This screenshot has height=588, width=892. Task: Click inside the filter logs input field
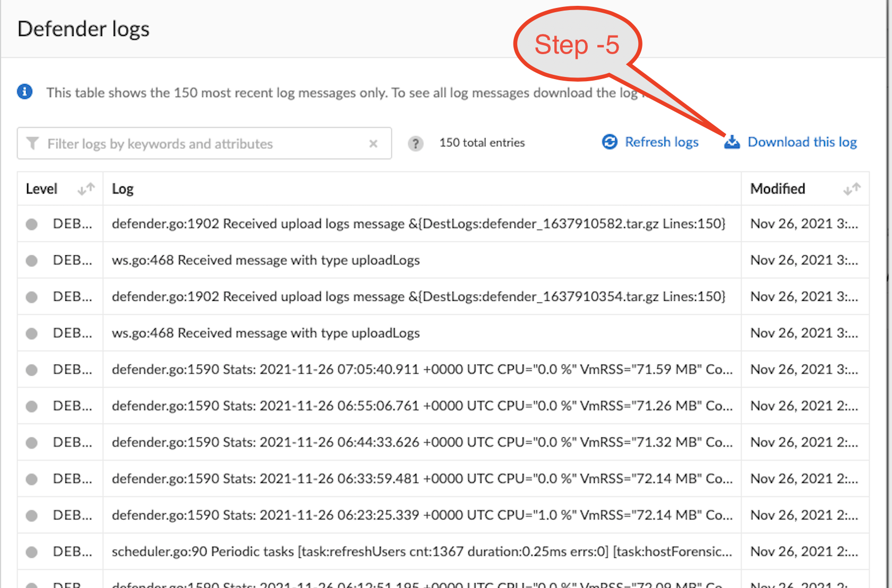pyautogui.click(x=186, y=143)
